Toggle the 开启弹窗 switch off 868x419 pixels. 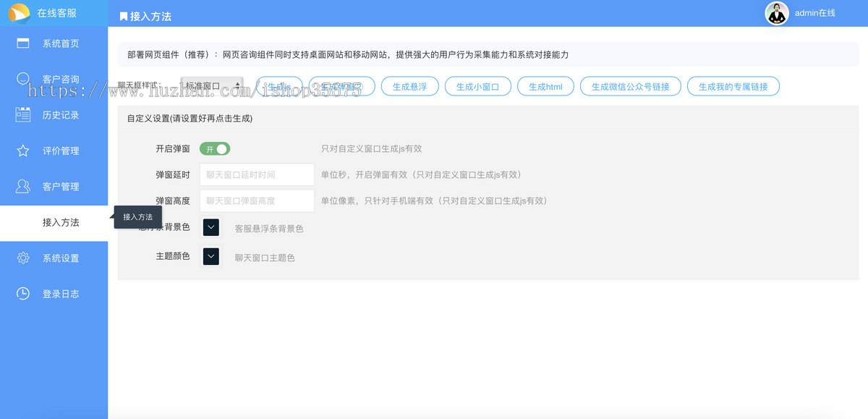click(x=215, y=148)
